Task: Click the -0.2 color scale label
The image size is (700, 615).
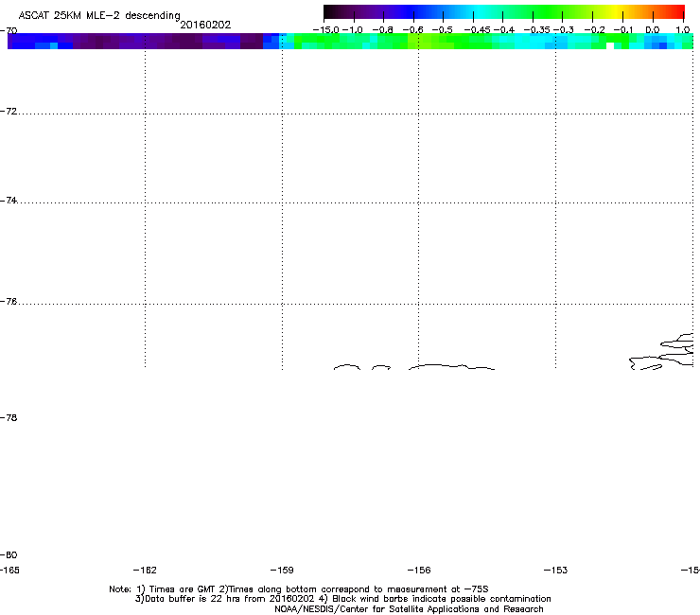Action: pos(594,30)
